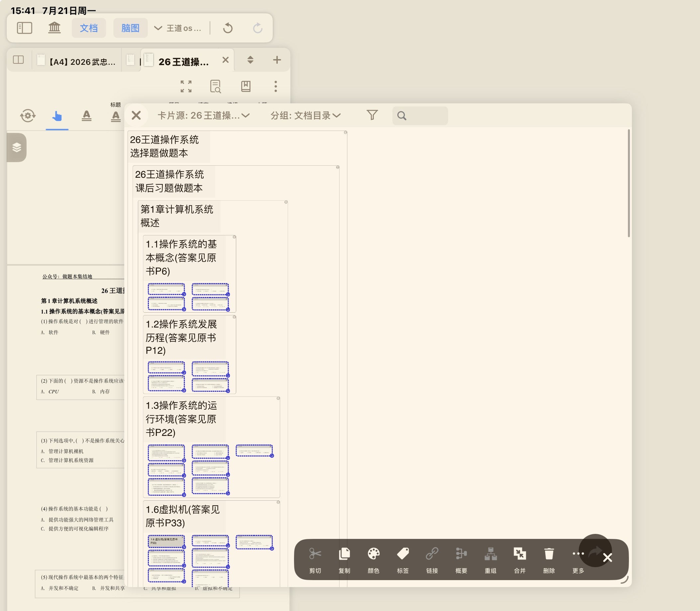Collapse the 第1章计算机系统概述 group
This screenshot has width=700, height=611.
pos(286,202)
